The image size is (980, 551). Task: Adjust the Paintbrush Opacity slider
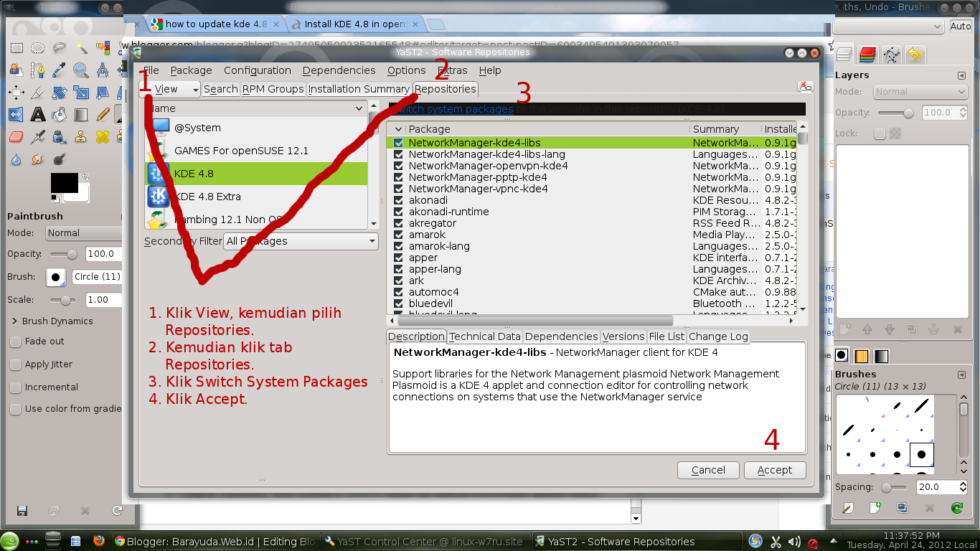64,254
